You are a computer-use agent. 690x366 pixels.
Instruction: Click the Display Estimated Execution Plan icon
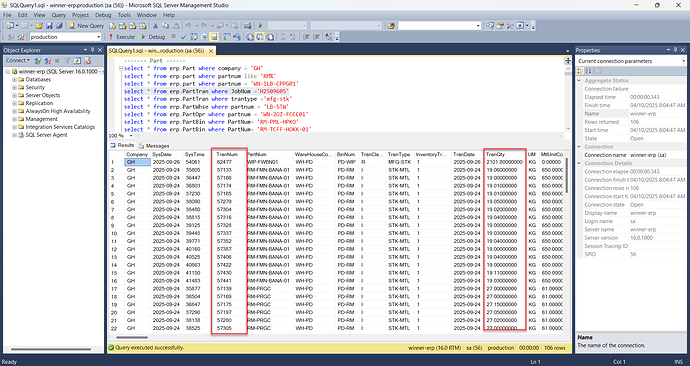194,37
